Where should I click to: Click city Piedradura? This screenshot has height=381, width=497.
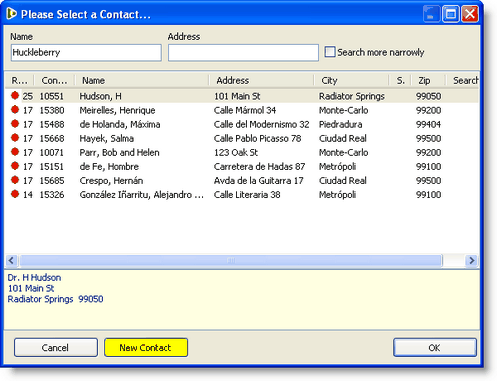(341, 124)
